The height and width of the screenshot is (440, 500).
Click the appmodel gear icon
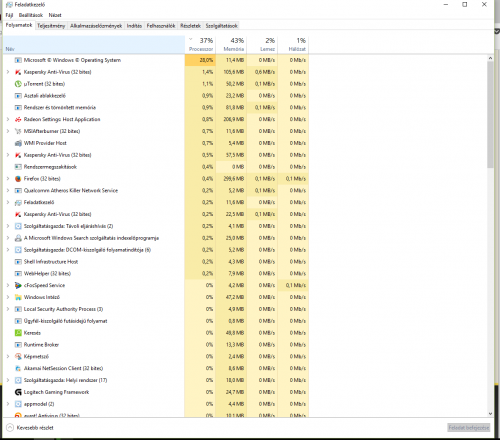coord(18,404)
